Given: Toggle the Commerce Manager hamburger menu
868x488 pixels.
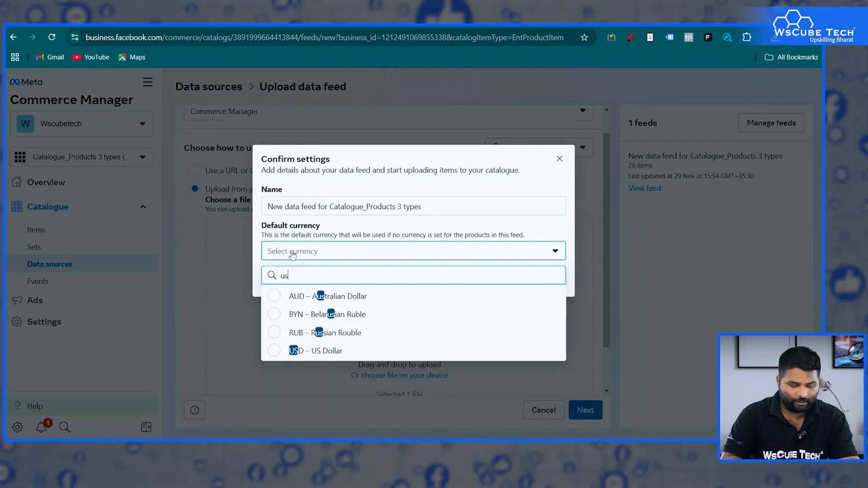Looking at the screenshot, I should coord(147,82).
